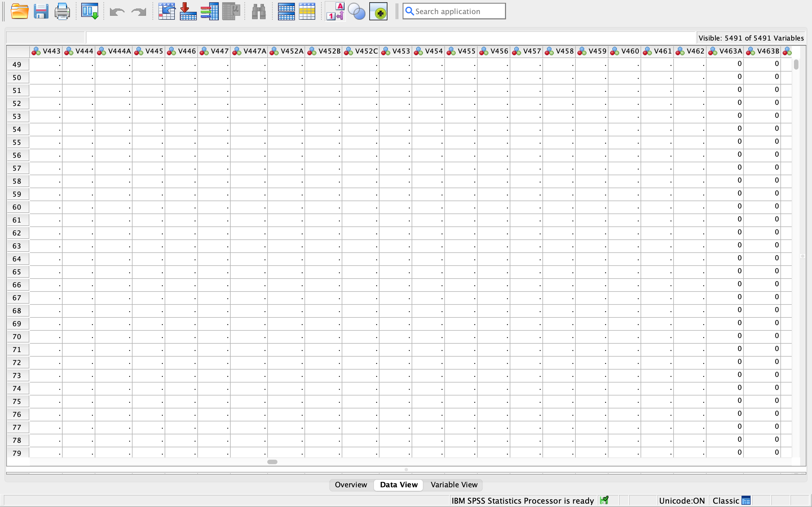The image size is (812, 507).
Task: Click the Find binoculars icon
Action: (258, 11)
